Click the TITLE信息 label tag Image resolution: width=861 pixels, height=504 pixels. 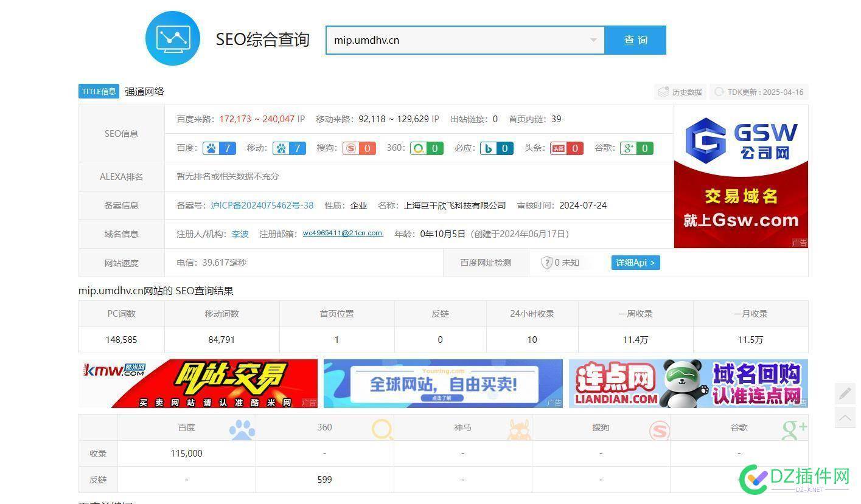pos(99,91)
